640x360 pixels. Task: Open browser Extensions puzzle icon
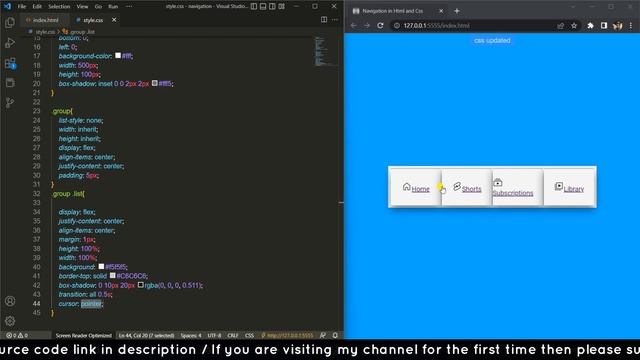coord(590,25)
